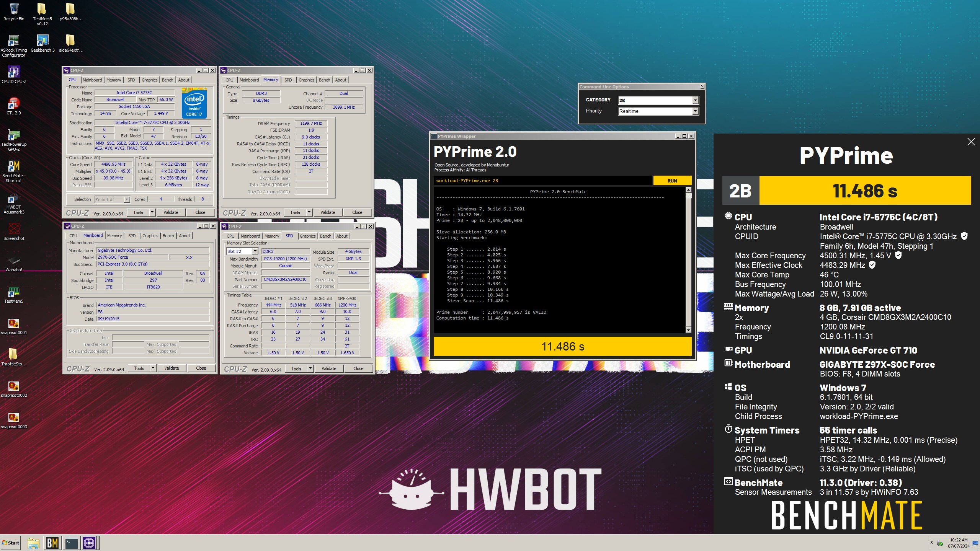Click the PYPrime console scrollbar up arrow

(x=688, y=190)
